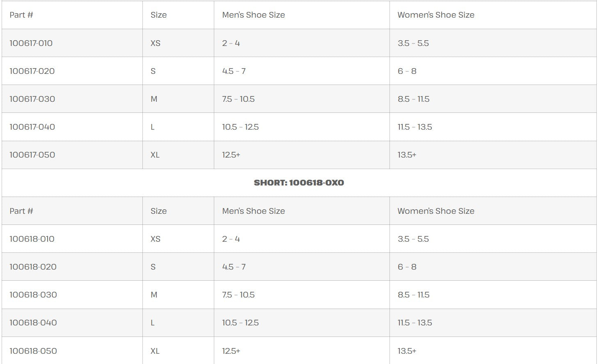
Task: Select women's 13.5+ in the 100617-050 row
Action: (407, 155)
